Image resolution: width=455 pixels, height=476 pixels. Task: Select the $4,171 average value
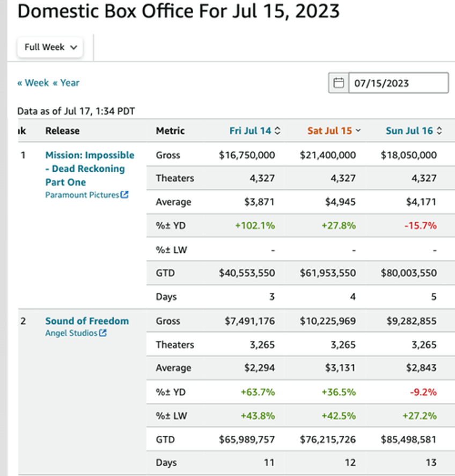[421, 202]
